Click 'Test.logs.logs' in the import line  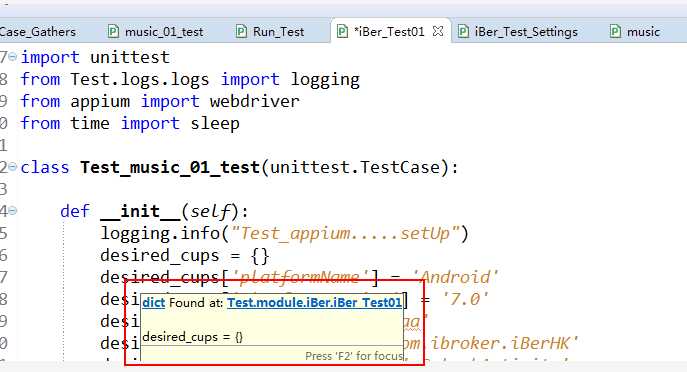click(140, 80)
